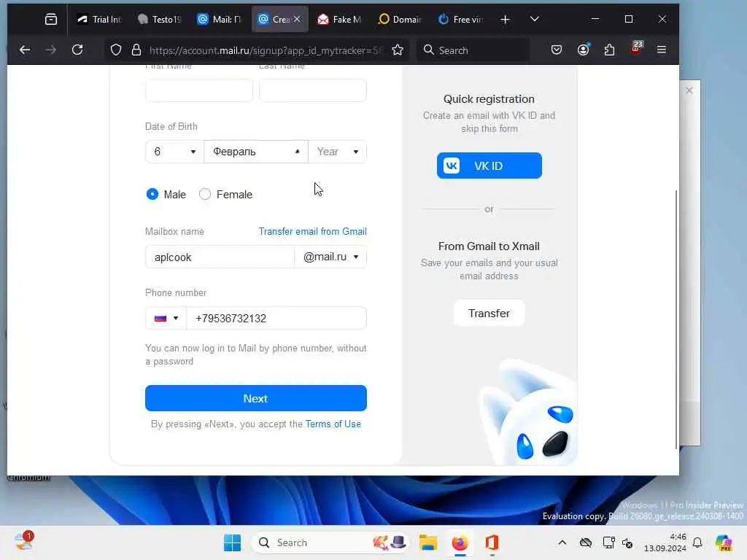Image resolution: width=747 pixels, height=560 pixels.
Task: Click the phone number field
Action: 276,318
